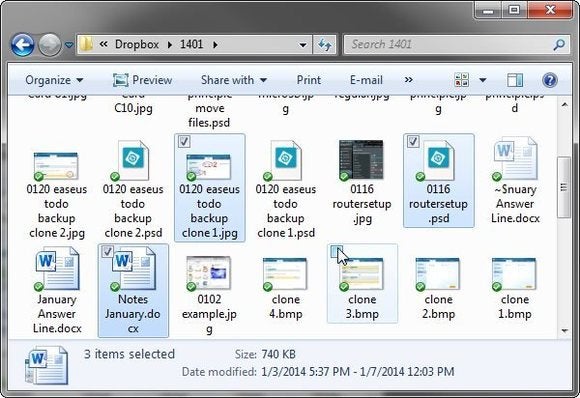
Task: Click the magnifier search icon
Action: (x=559, y=45)
